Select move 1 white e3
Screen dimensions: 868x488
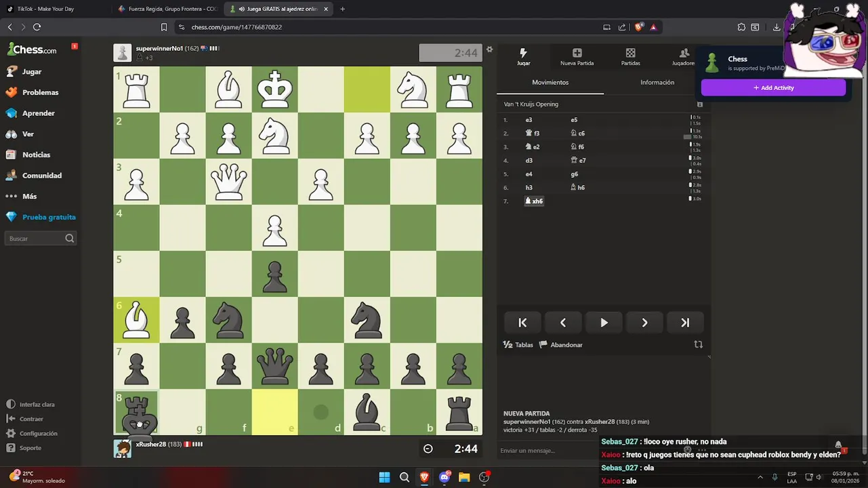529,120
